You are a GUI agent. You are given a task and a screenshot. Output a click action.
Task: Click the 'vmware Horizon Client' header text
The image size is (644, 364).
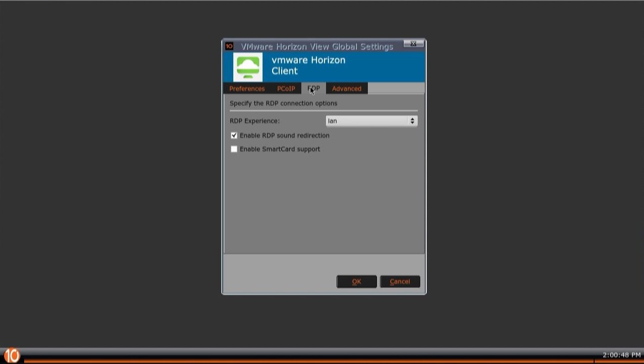pos(308,65)
